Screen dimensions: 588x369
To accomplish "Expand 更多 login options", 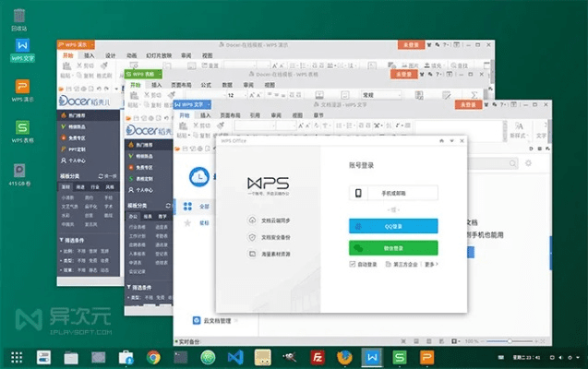I will point(430,264).
